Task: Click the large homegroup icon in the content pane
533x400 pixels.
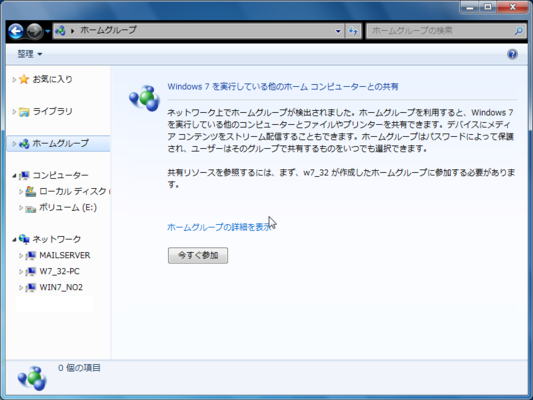Action: 144,98
